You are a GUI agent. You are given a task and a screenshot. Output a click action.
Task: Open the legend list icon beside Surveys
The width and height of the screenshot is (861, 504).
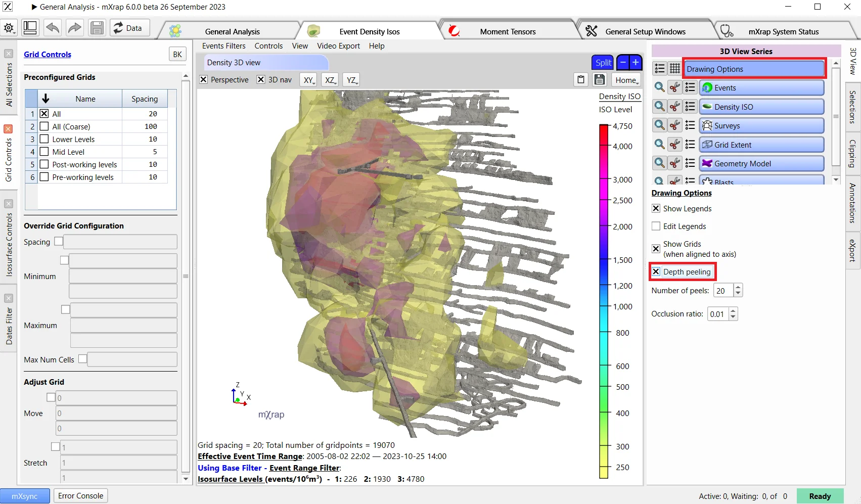click(x=690, y=125)
